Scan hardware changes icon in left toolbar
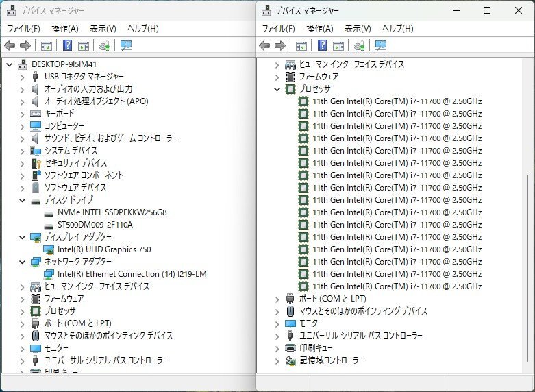The width and height of the screenshot is (535, 392). pyautogui.click(x=126, y=45)
